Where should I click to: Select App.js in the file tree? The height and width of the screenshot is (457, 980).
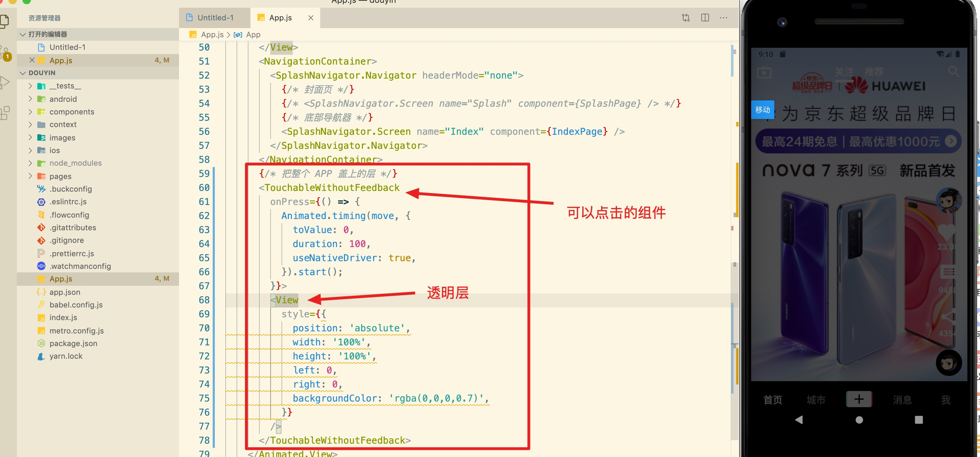coord(98,279)
